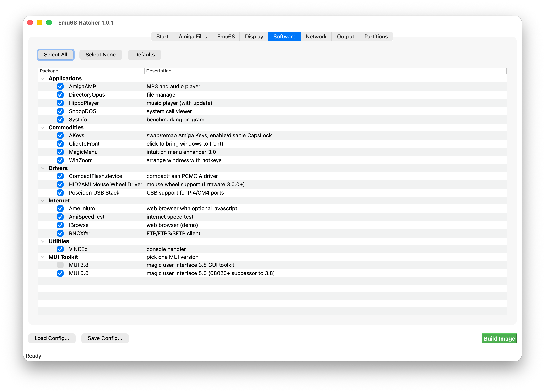Enable the MUI 3.8 checkbox
The image size is (545, 392).
pyautogui.click(x=60, y=265)
